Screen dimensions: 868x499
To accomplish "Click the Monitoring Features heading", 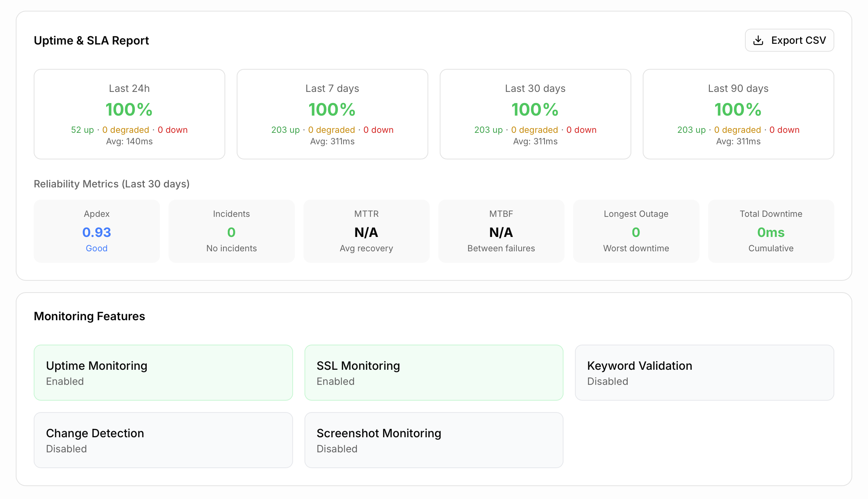I will tap(89, 316).
